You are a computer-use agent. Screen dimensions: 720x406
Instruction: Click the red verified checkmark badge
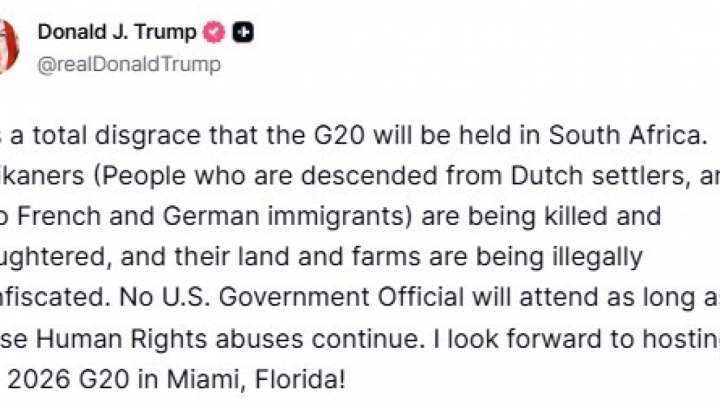(x=214, y=33)
